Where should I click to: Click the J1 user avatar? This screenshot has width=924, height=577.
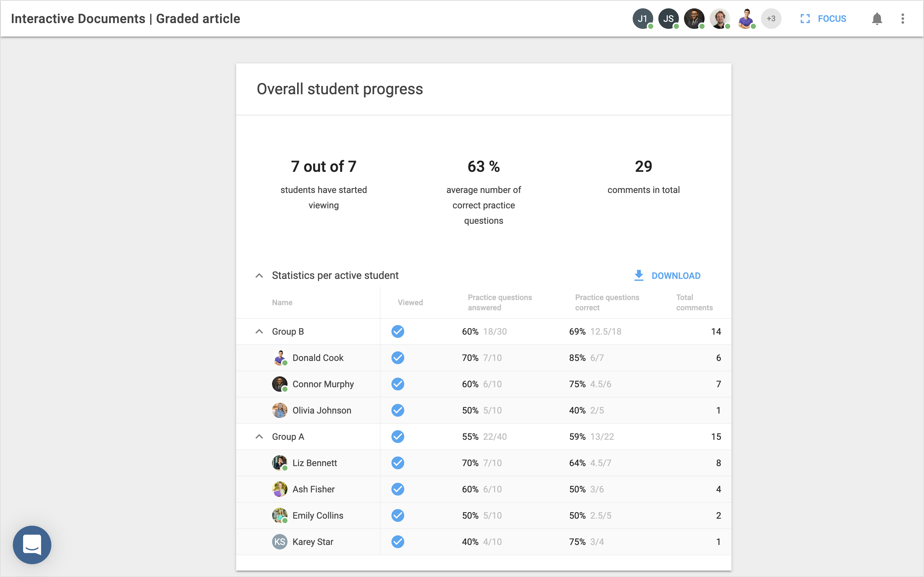643,19
